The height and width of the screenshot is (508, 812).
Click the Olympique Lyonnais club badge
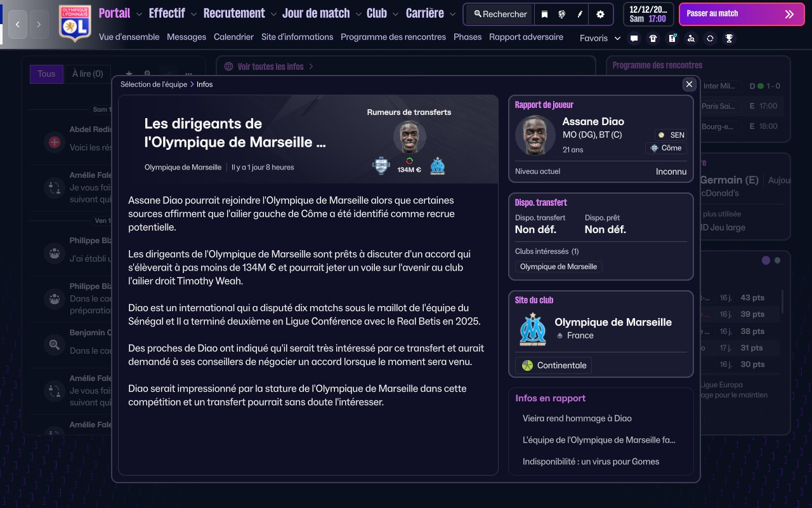click(x=75, y=23)
